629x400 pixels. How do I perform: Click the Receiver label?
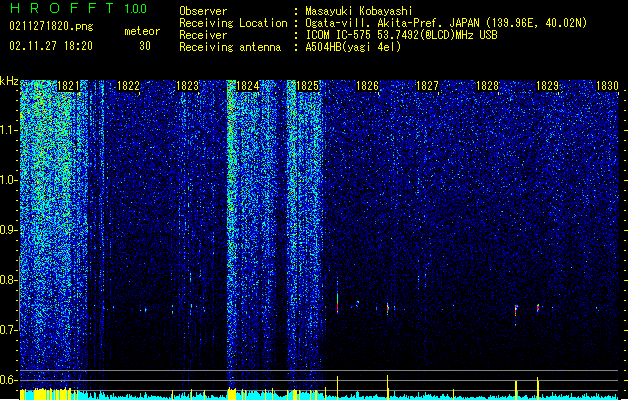point(203,35)
